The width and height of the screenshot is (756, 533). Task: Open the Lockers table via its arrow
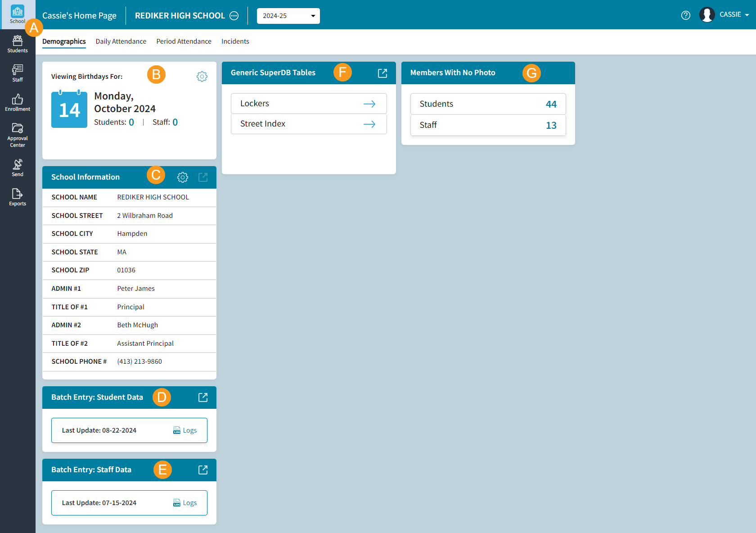369,103
